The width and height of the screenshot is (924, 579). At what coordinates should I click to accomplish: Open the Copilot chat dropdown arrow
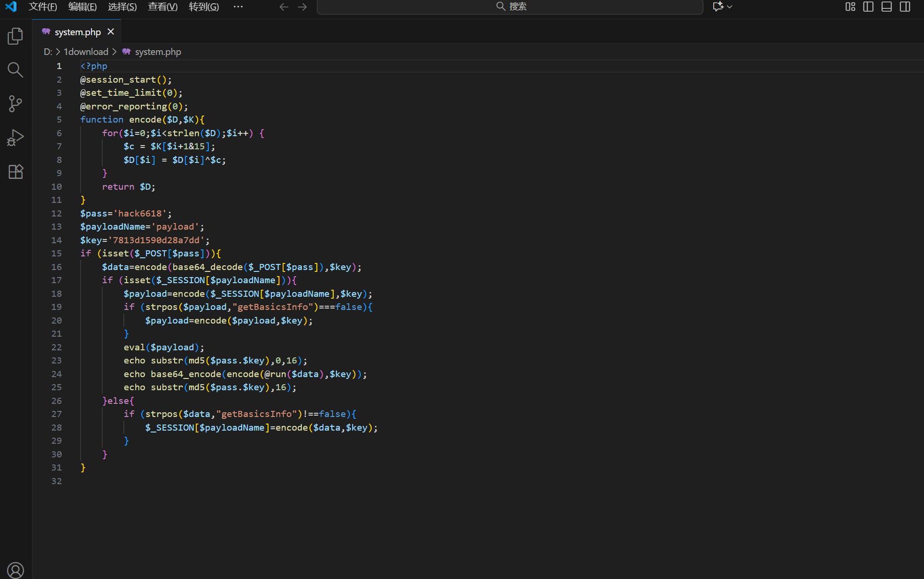(730, 7)
